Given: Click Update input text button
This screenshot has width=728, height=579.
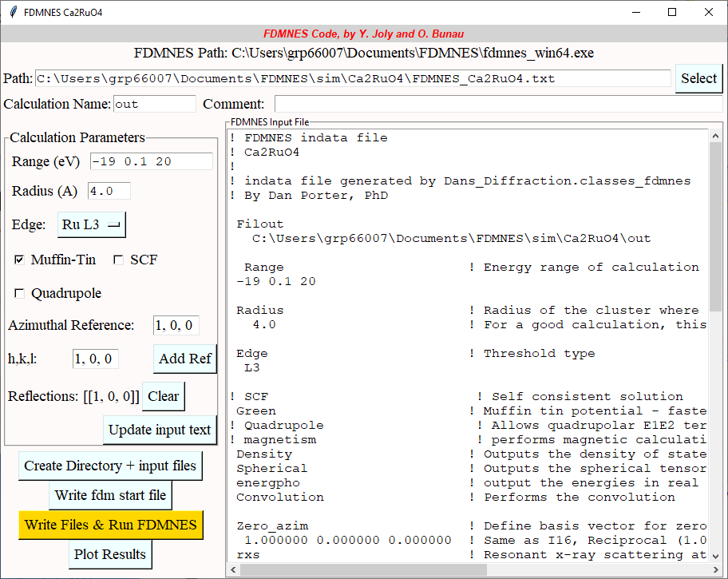Looking at the screenshot, I should pyautogui.click(x=160, y=430).
